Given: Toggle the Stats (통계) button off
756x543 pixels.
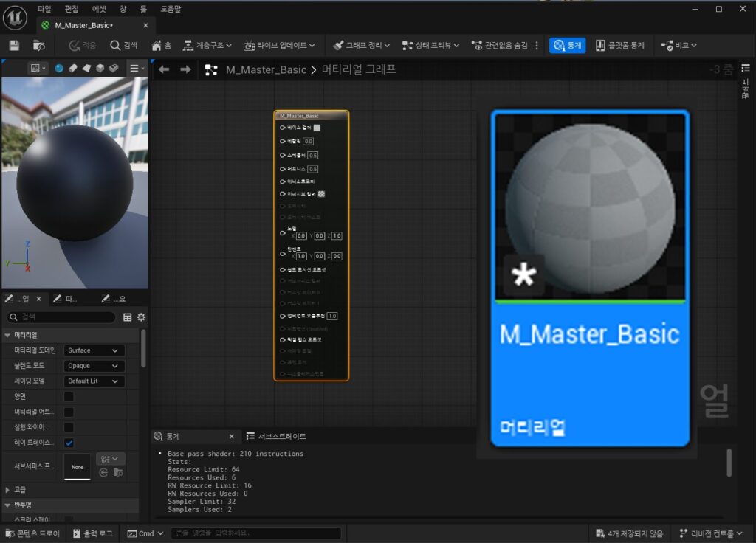Looking at the screenshot, I should [x=567, y=46].
